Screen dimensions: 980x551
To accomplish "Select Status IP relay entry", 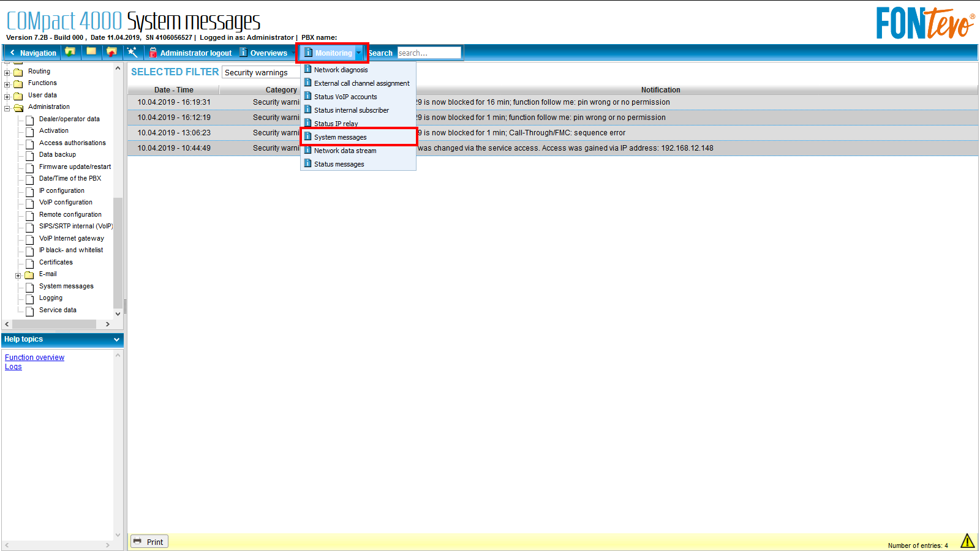I will (358, 123).
